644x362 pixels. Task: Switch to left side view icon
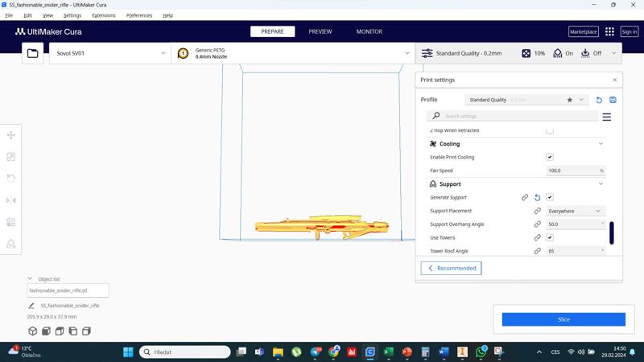(73, 331)
